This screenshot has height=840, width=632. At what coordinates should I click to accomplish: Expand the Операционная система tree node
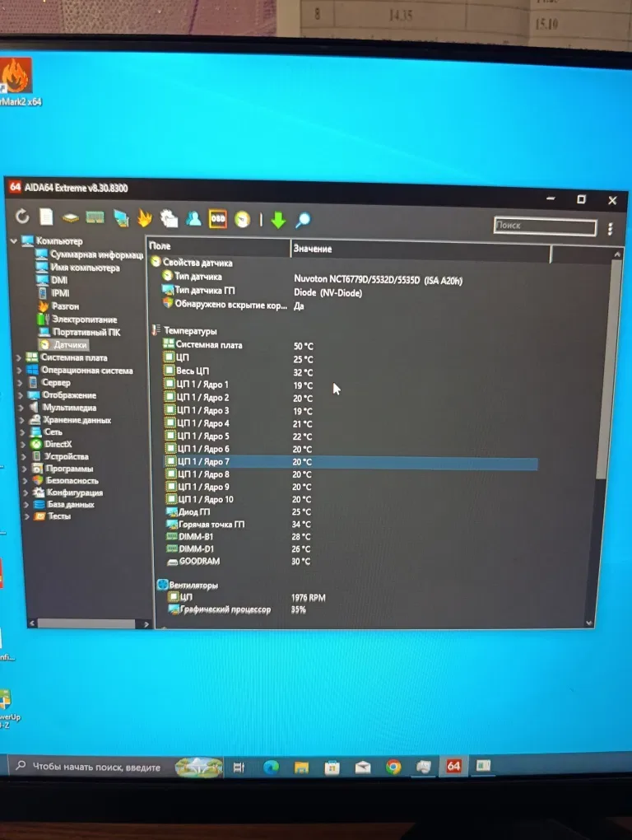click(19, 371)
